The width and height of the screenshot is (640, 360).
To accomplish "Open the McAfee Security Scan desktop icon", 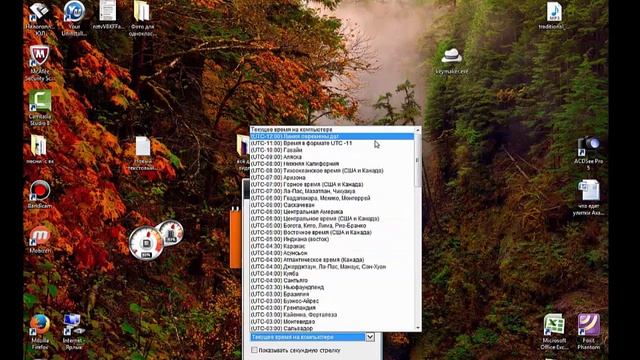I will pyautogui.click(x=40, y=56).
